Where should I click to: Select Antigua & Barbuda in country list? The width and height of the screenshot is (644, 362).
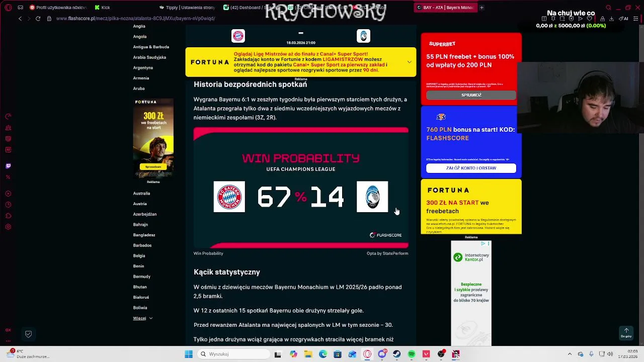point(151,47)
